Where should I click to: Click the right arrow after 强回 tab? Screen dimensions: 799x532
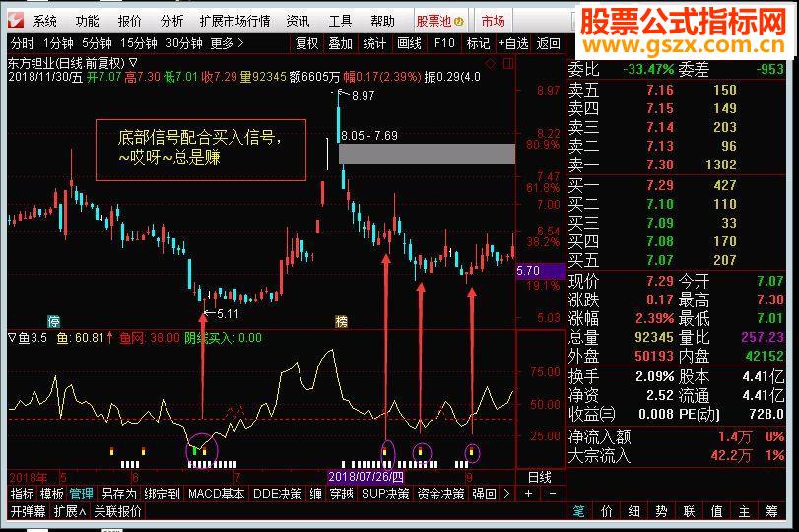coord(506,494)
